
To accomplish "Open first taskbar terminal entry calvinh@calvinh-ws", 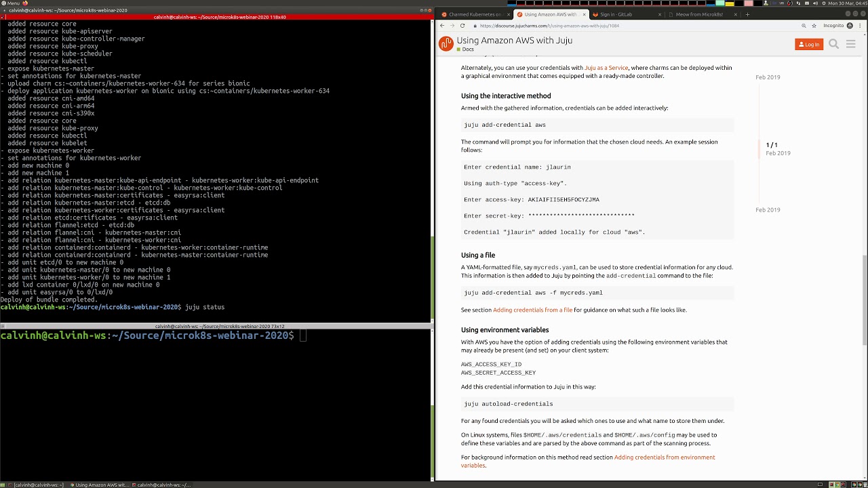I will click(x=37, y=485).
